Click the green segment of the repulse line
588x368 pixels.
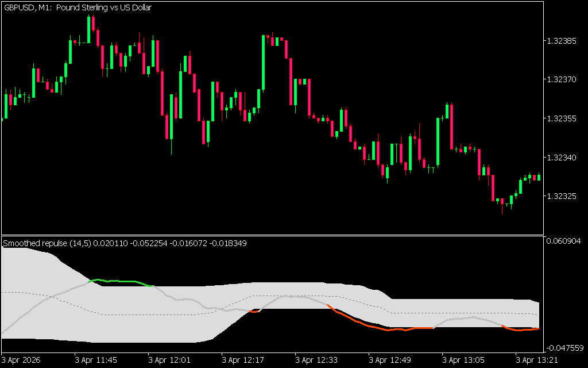[x=121, y=281]
